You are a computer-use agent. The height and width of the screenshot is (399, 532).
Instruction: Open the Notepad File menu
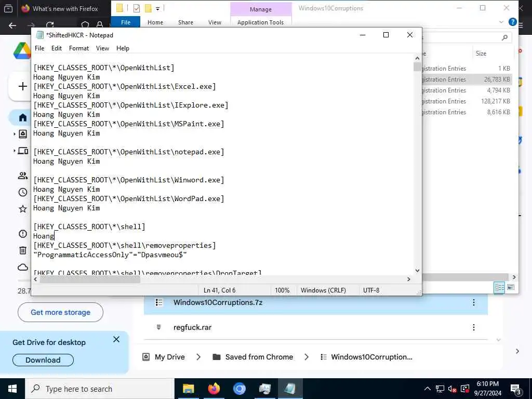[x=39, y=48]
